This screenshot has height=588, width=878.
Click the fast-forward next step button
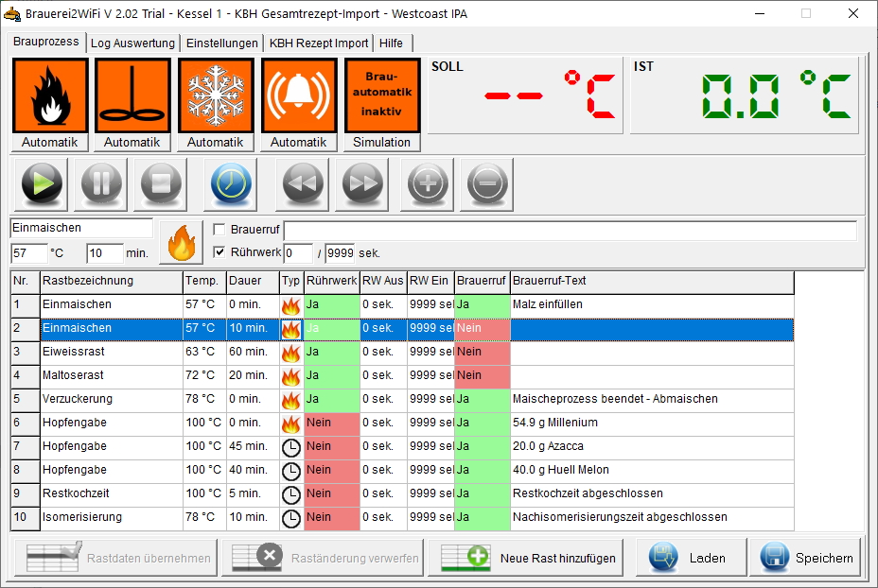(x=362, y=183)
